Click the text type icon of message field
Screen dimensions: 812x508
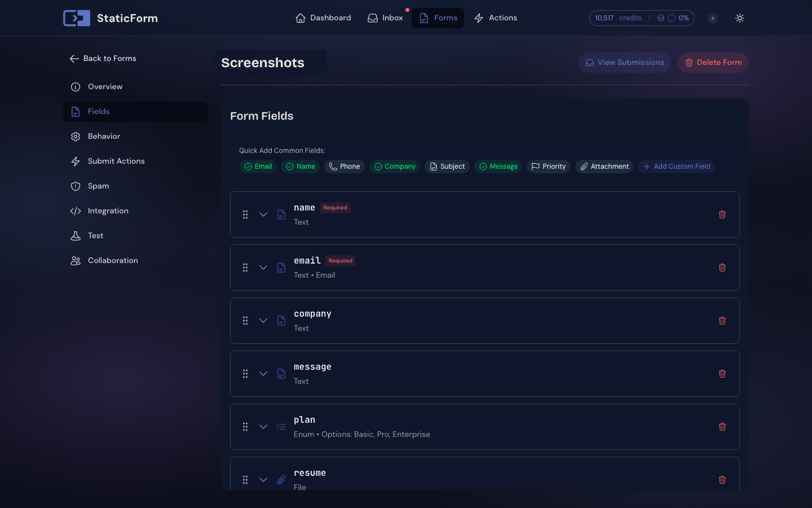click(281, 374)
